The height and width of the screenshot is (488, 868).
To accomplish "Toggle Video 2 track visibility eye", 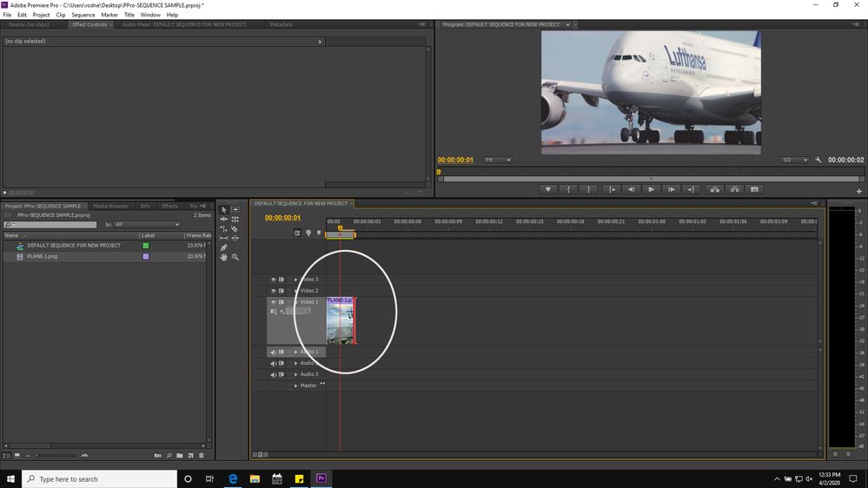I will pyautogui.click(x=273, y=291).
